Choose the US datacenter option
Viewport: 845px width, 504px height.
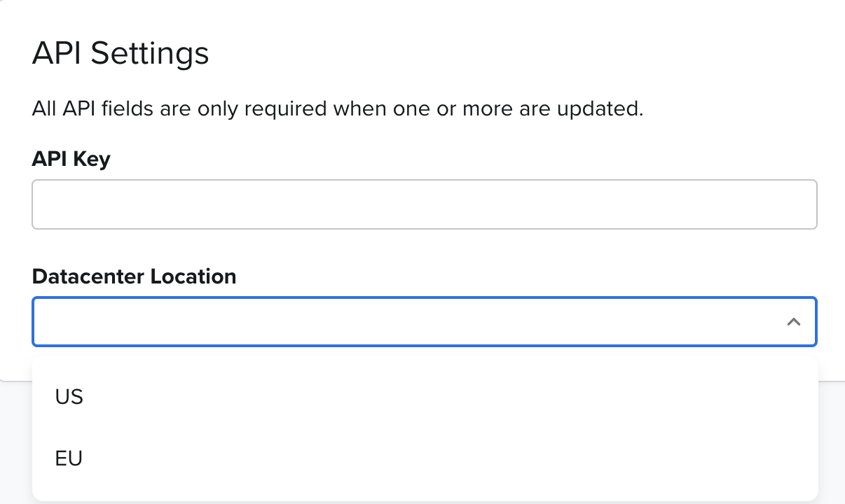pos(69,397)
